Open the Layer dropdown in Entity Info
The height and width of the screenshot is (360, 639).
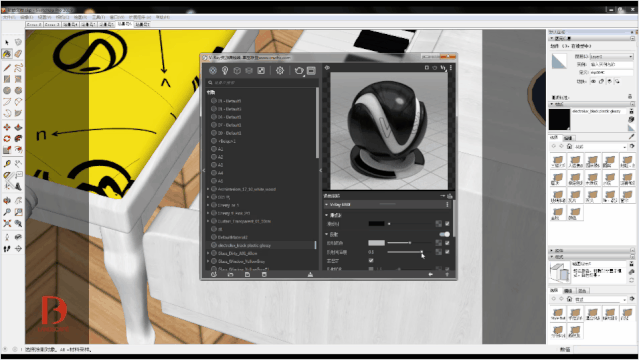612,56
